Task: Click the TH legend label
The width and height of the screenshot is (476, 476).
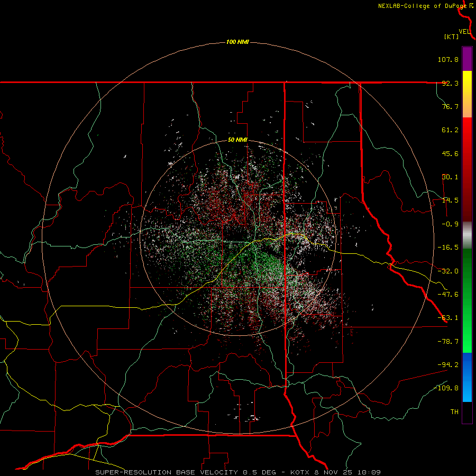Action: 454,412
